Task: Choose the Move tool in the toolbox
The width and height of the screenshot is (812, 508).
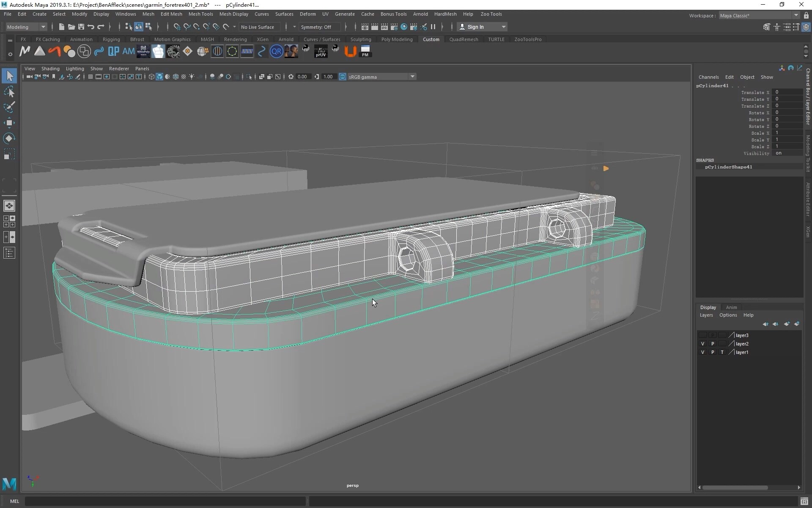Action: tap(9, 123)
